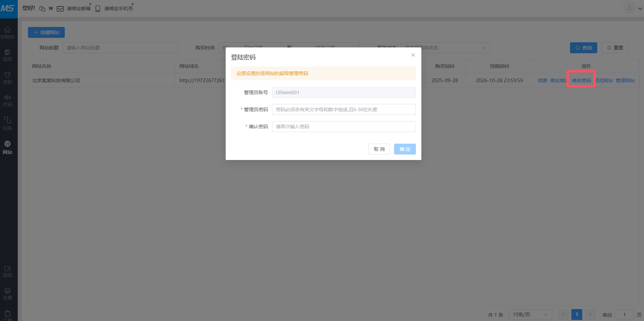Open the 皮肤 shirt icon
The height and width of the screenshot is (321, 644).
(x=8, y=75)
